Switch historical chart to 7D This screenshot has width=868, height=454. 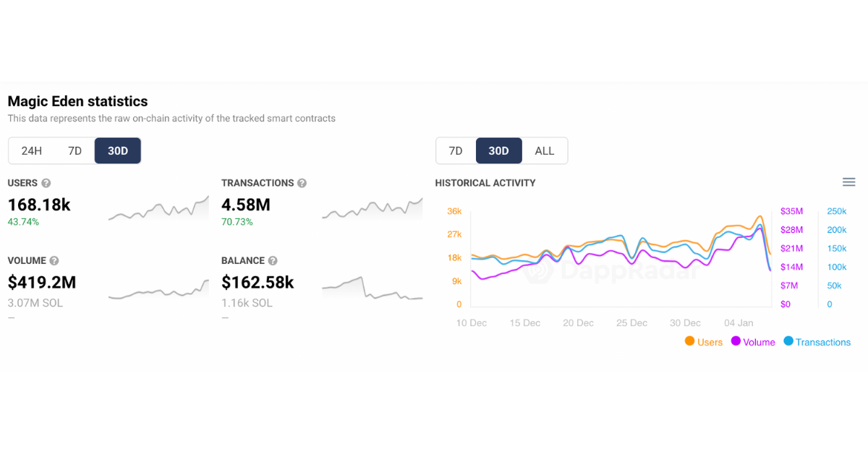pyautogui.click(x=456, y=151)
